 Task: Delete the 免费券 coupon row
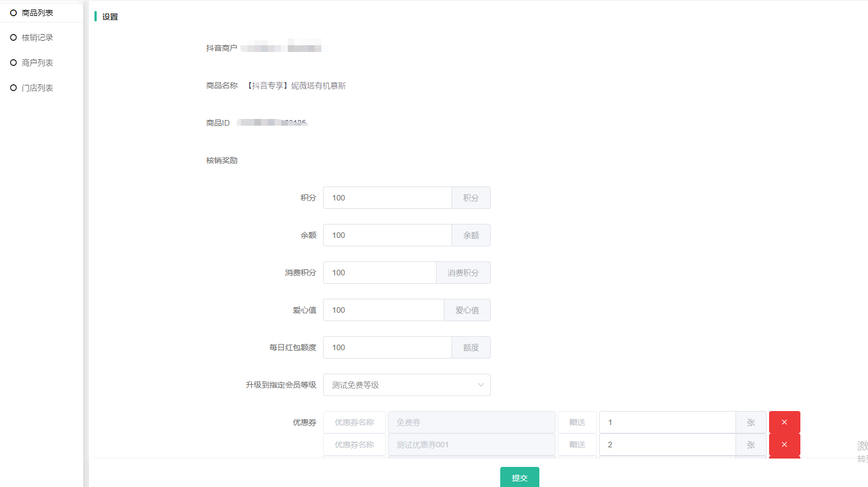pyautogui.click(x=784, y=422)
